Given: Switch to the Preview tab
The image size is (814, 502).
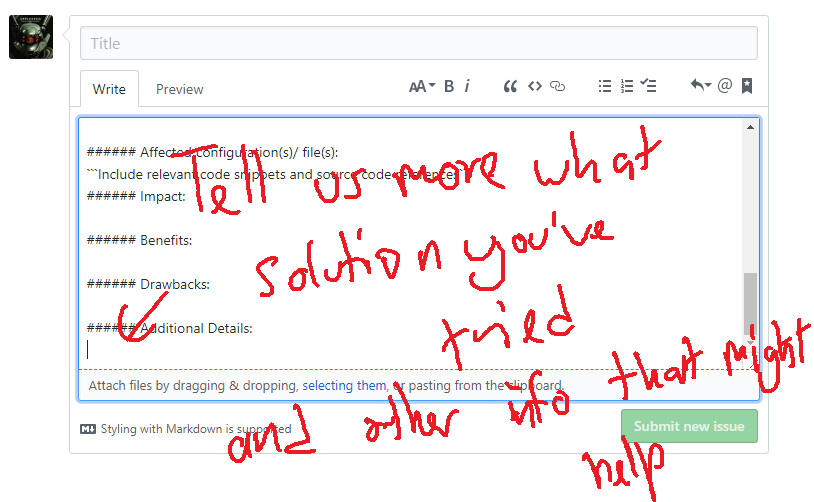Looking at the screenshot, I should (x=180, y=89).
